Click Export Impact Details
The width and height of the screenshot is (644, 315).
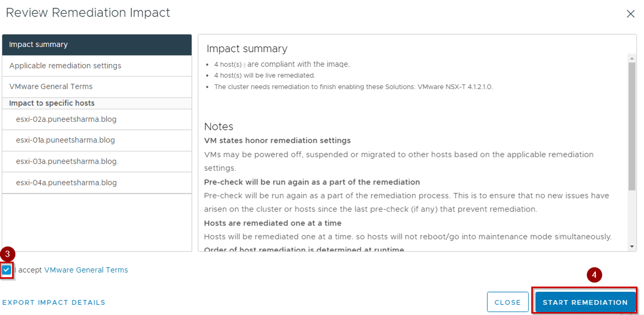point(54,302)
